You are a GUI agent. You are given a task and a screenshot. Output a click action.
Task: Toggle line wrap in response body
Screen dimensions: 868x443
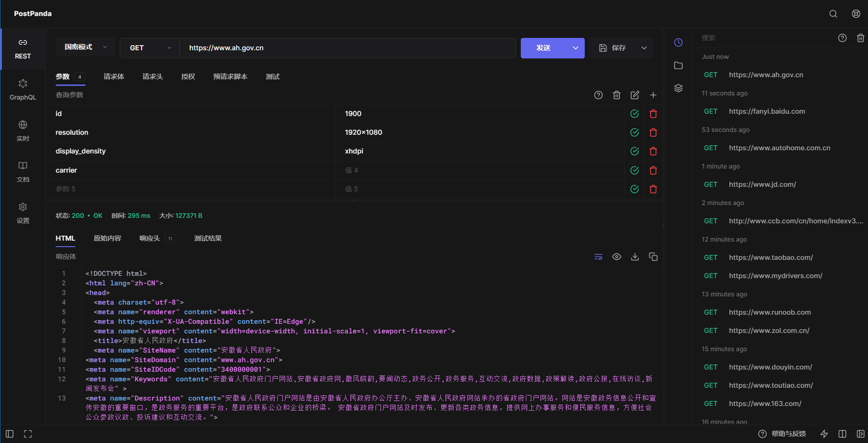tap(598, 257)
